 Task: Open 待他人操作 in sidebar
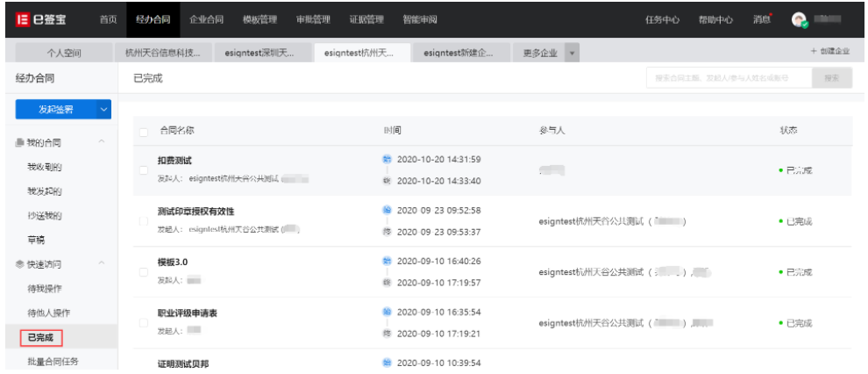click(x=49, y=313)
